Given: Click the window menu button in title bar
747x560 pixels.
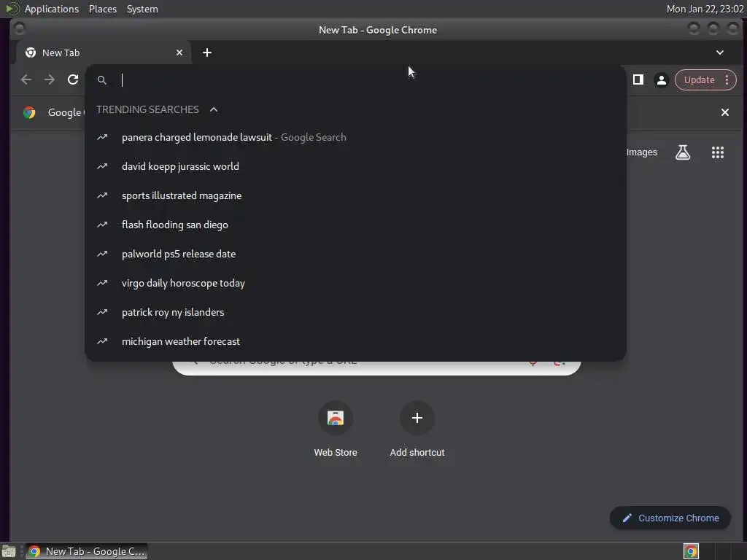Looking at the screenshot, I should (20, 29).
